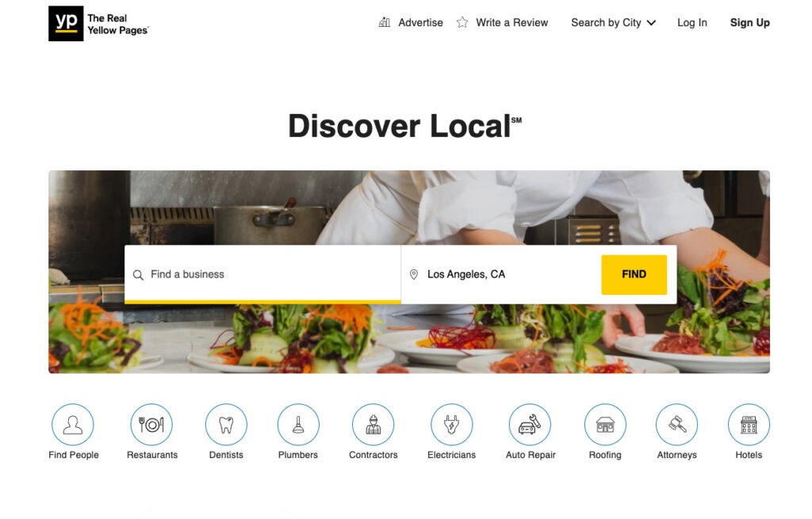812x519 pixels.
Task: Open the Advertise menu item
Action: point(412,23)
